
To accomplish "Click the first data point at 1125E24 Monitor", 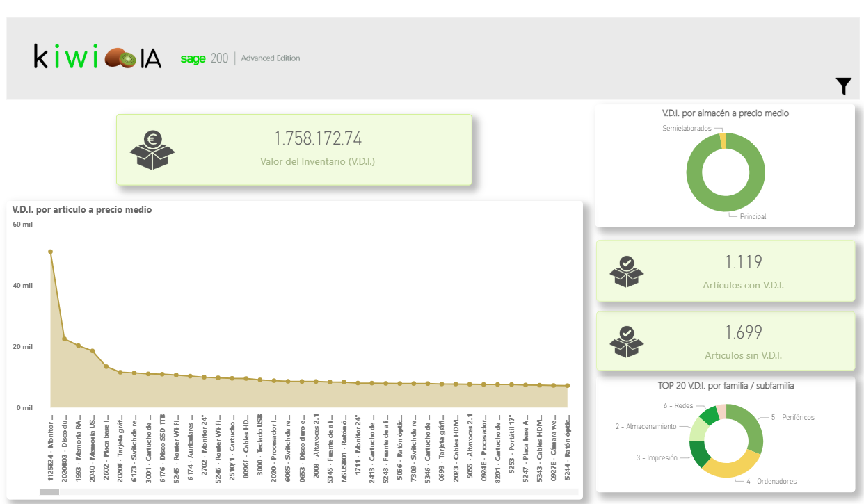I will click(50, 252).
